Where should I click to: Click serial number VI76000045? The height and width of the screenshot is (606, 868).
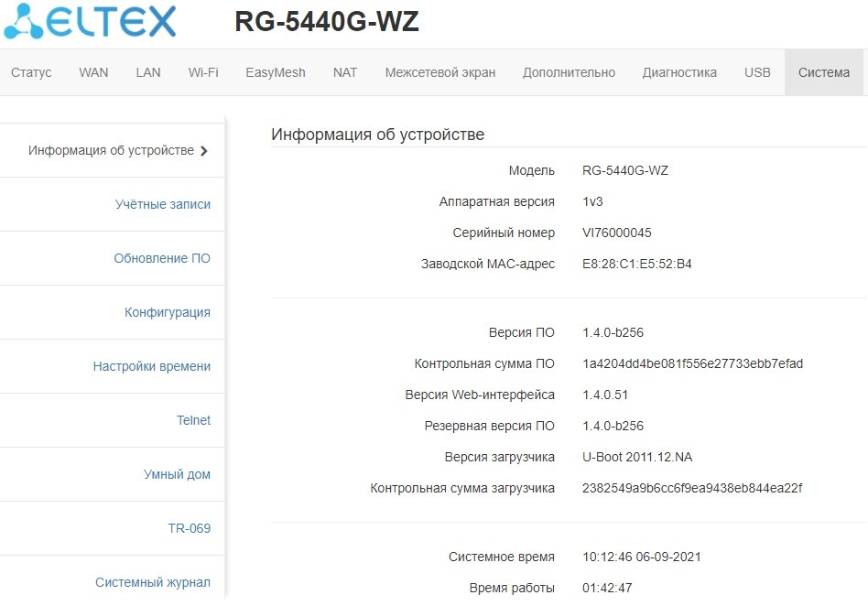click(x=617, y=233)
